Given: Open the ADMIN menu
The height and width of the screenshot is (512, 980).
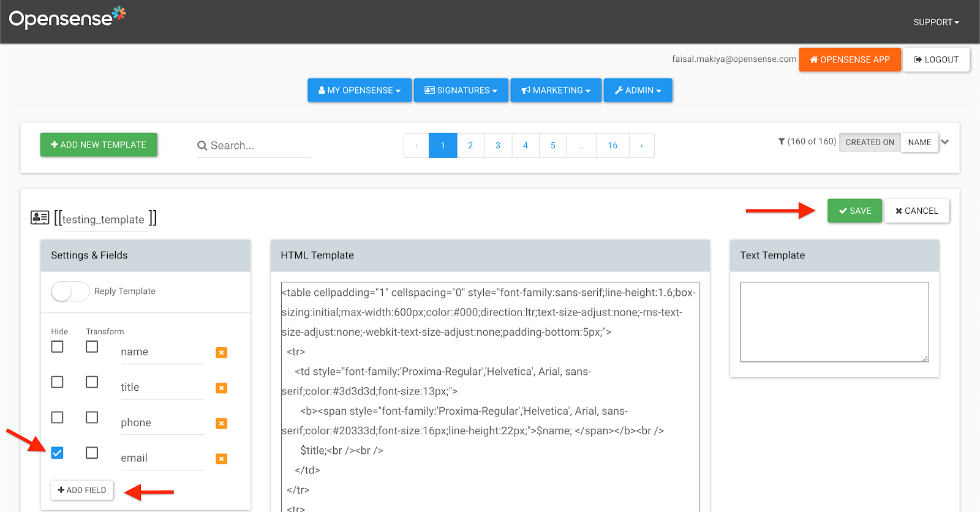Looking at the screenshot, I should 638,90.
